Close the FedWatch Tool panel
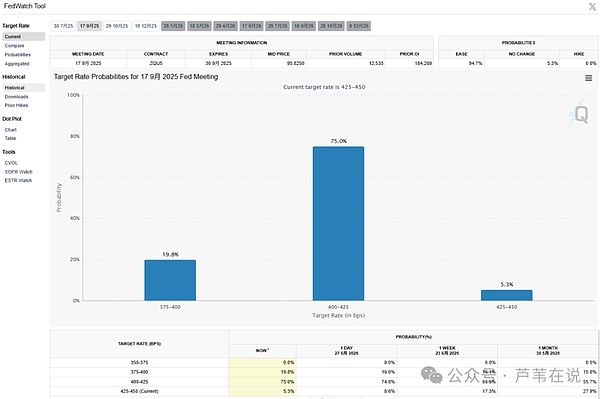 point(592,7)
